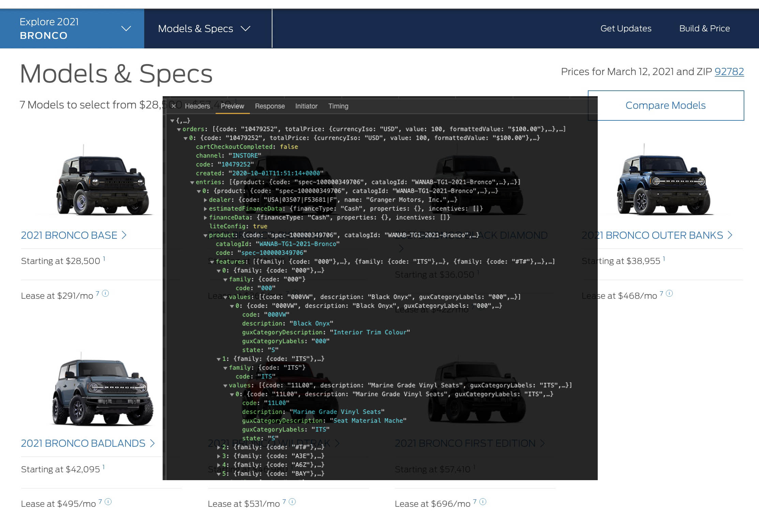
Task: Click the Get Updates link
Action: 626,29
